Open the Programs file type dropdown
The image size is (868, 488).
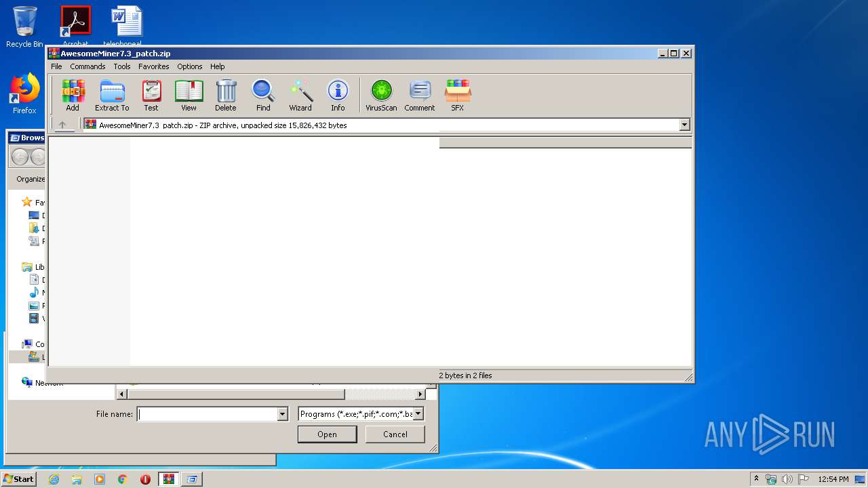click(361, 414)
